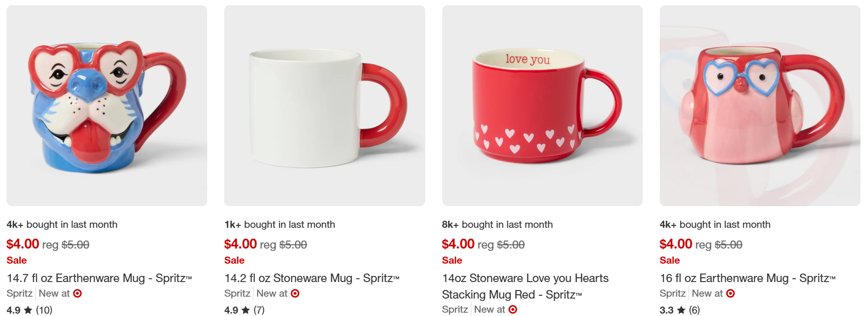Viewport: 868px width, 316px height.
Task: Click the Spritz brand link under the white mug
Action: [237, 293]
